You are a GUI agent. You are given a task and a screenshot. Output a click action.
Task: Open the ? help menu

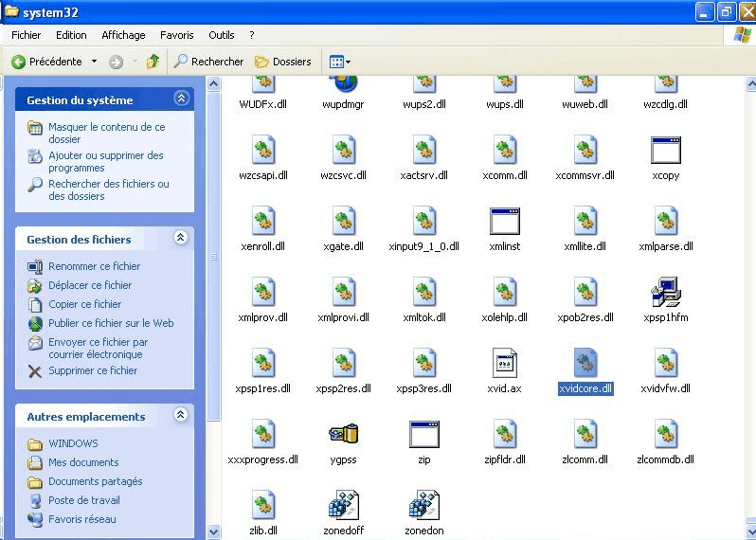pos(252,35)
